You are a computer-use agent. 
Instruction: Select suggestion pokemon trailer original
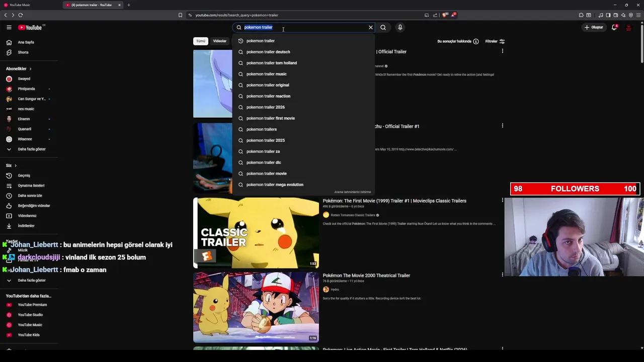pos(303,85)
